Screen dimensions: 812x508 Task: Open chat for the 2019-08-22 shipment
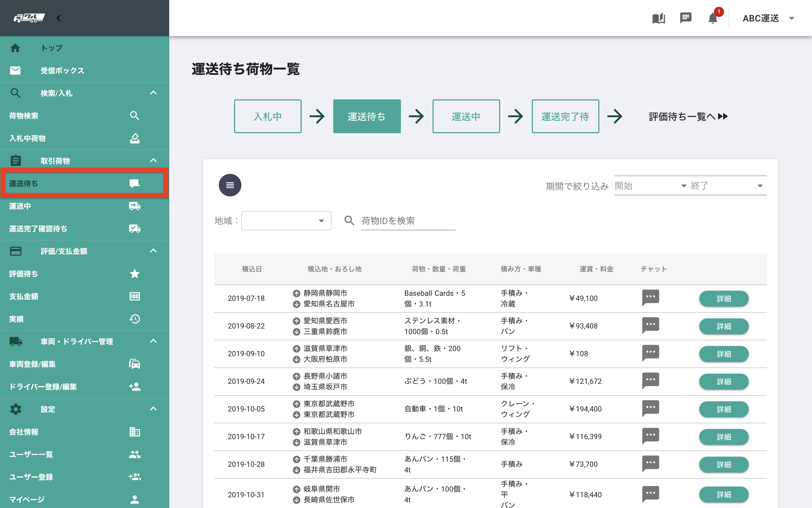coord(650,326)
